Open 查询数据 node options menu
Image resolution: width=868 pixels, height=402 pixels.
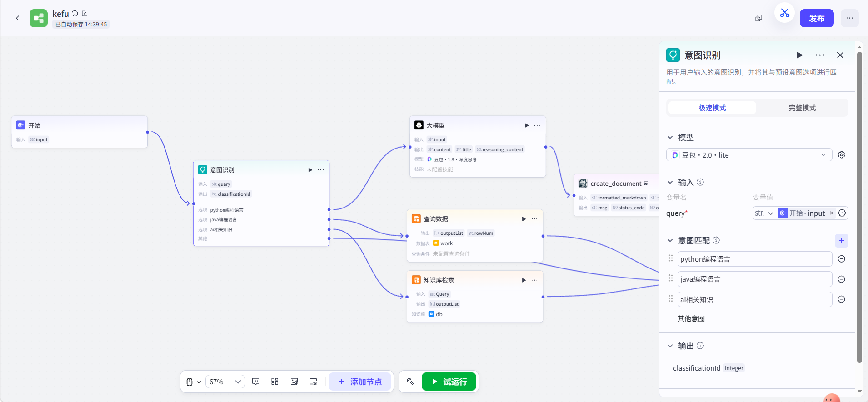pos(534,219)
